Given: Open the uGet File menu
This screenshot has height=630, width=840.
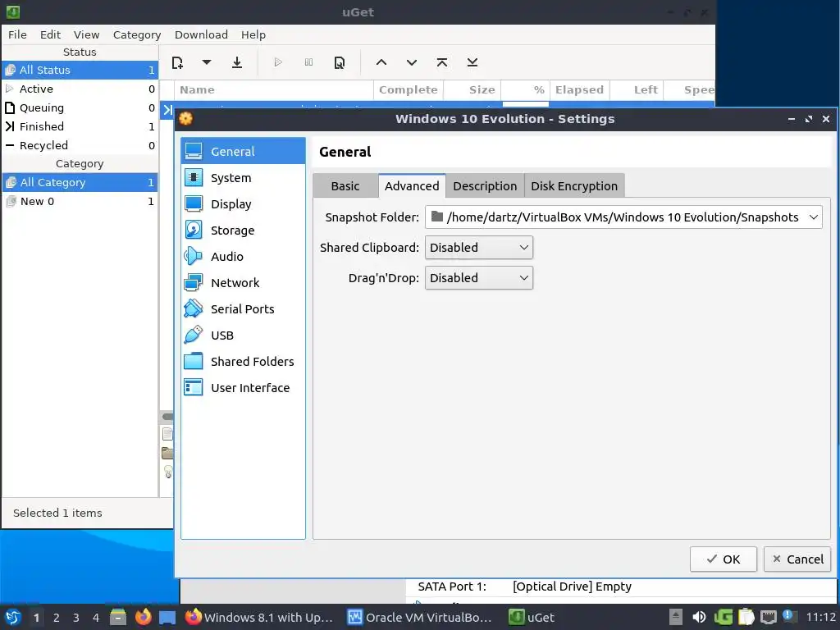Looking at the screenshot, I should coord(17,34).
